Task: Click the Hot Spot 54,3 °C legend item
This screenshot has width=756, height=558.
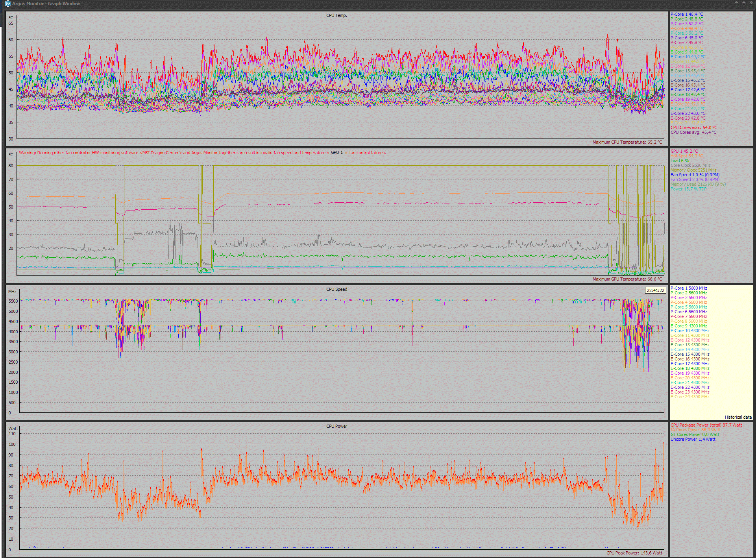Action: click(x=686, y=156)
